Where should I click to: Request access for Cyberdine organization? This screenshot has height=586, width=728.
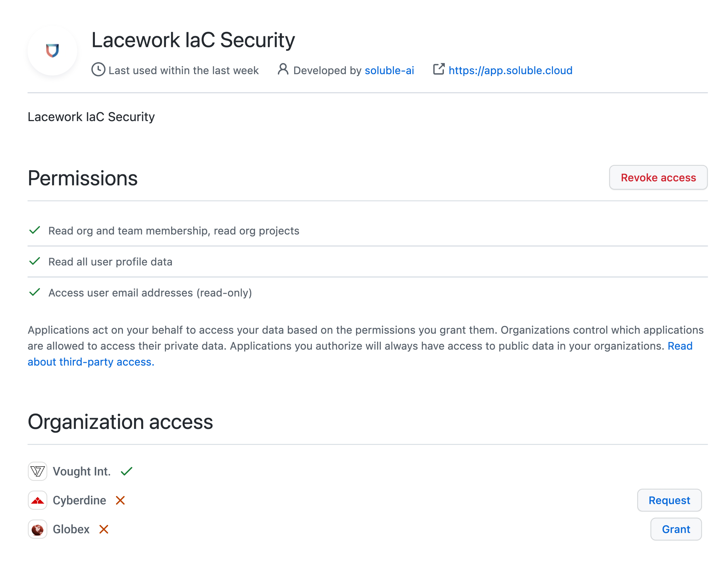click(670, 500)
